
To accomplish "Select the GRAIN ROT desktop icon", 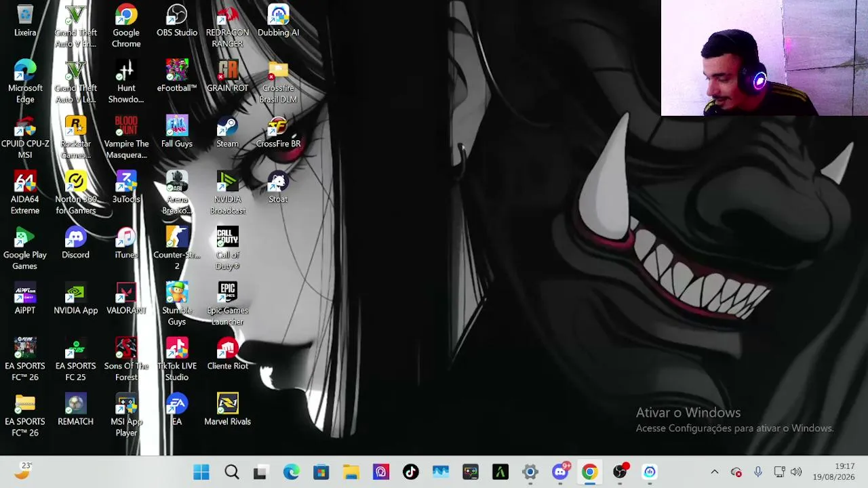I will (x=227, y=77).
